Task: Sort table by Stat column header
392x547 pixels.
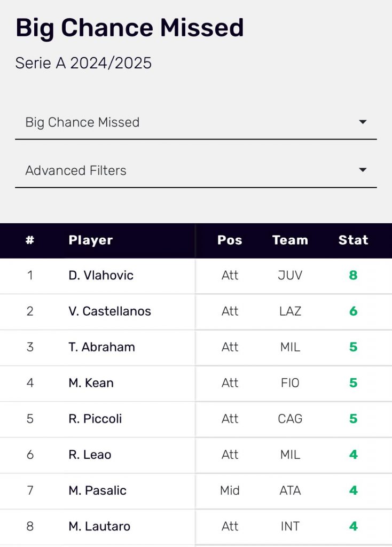Action: [353, 240]
